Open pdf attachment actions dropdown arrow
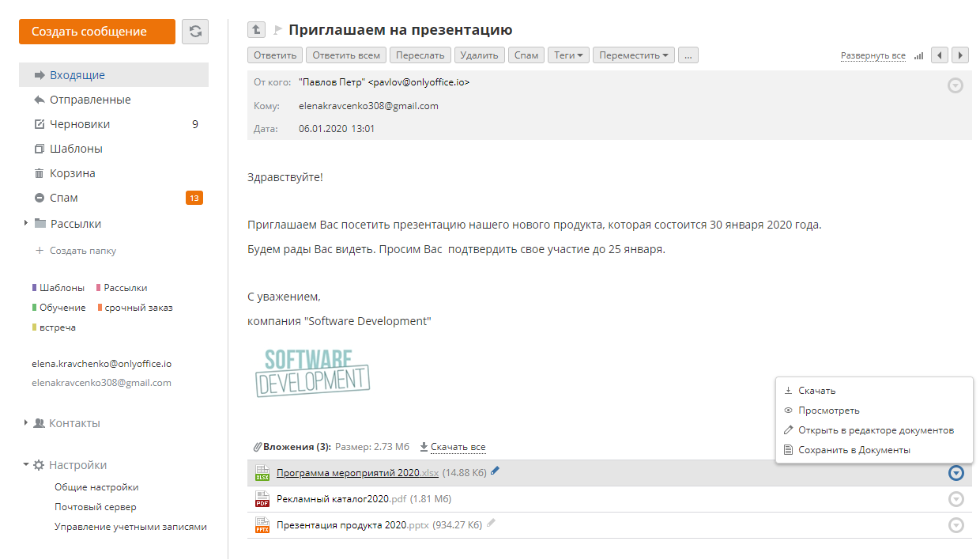 tap(956, 499)
